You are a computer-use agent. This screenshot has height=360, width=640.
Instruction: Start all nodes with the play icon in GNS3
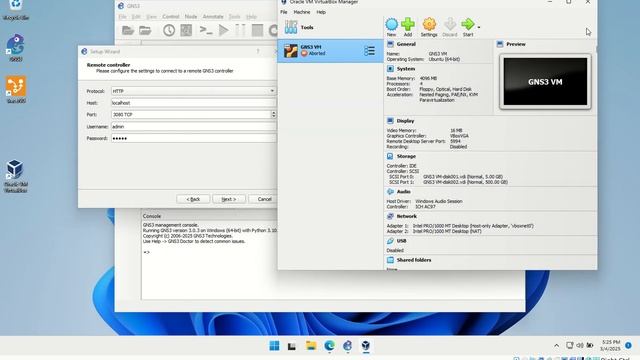click(x=223, y=30)
